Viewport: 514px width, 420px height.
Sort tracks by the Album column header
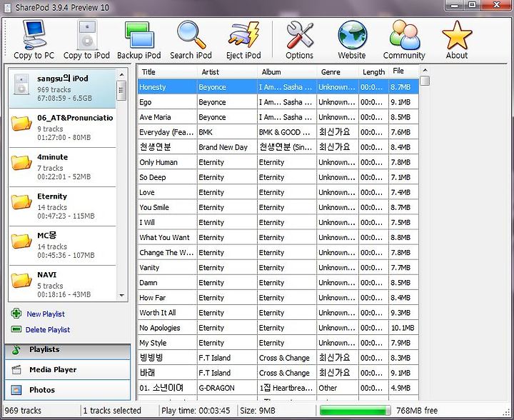287,72
